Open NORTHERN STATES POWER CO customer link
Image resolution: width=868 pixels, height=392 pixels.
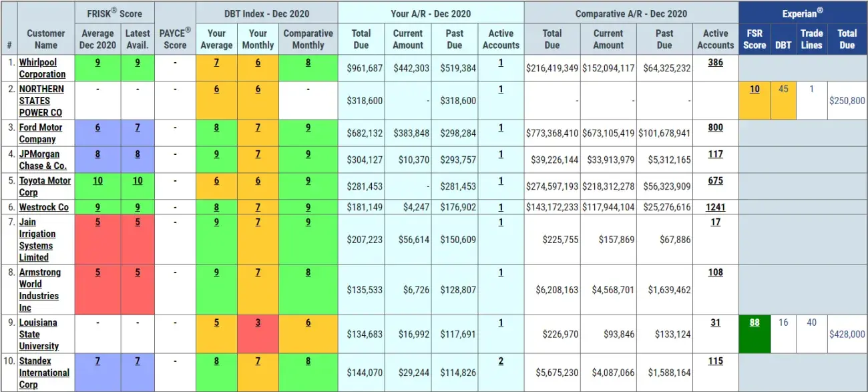click(41, 101)
